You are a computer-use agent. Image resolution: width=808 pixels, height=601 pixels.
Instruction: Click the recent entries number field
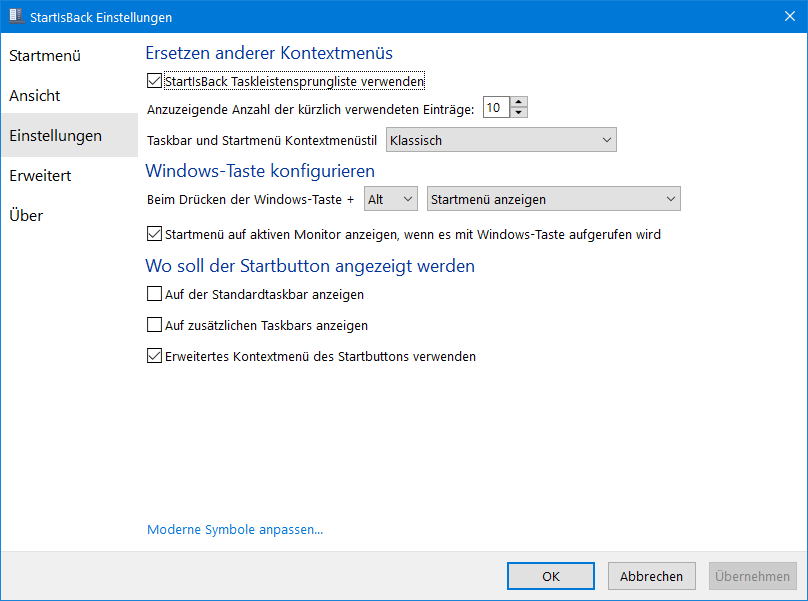tap(496, 107)
